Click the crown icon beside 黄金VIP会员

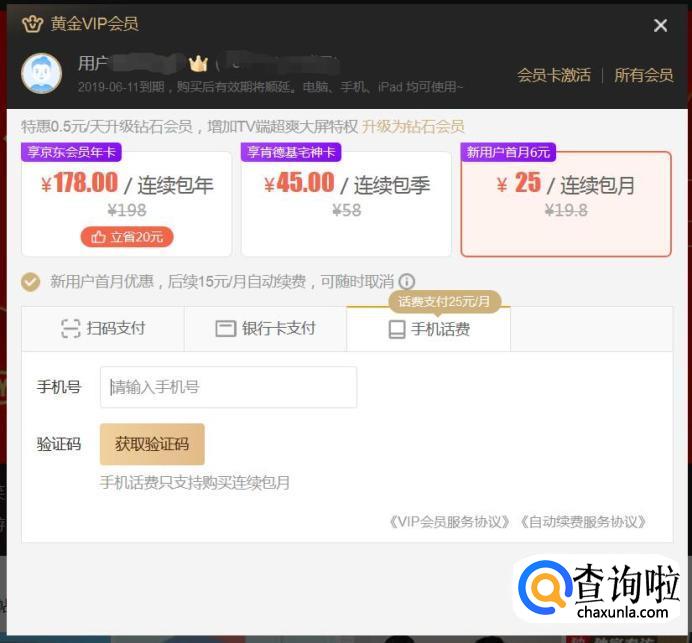coord(32,24)
